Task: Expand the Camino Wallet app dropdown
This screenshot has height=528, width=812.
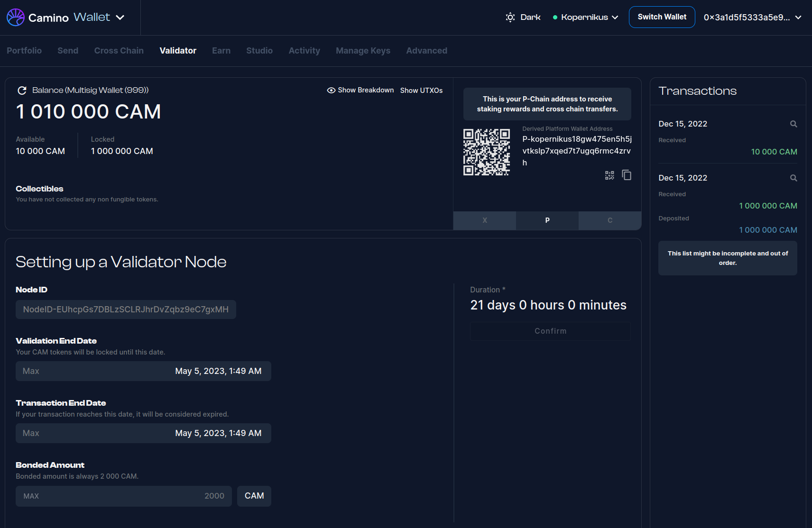Action: click(120, 18)
